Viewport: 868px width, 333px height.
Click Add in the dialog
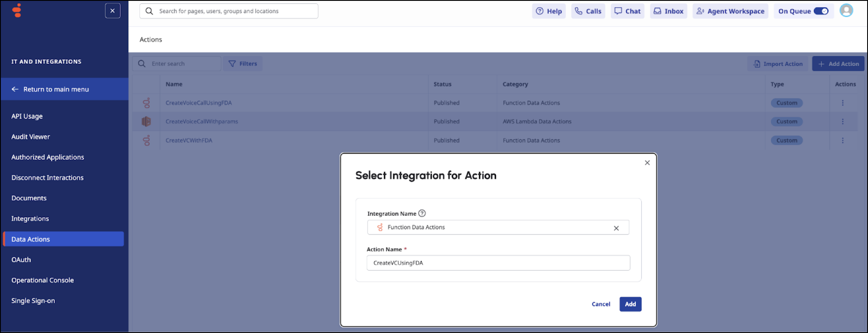point(630,304)
